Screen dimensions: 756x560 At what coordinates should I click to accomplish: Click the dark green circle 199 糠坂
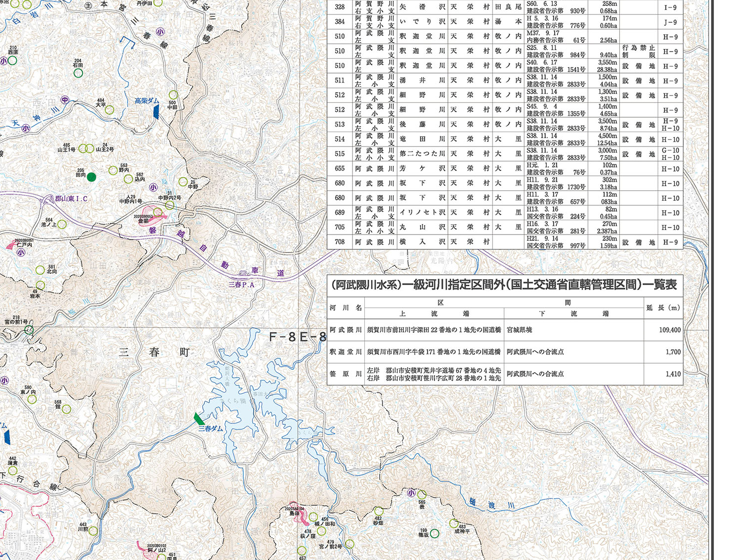(x=434, y=534)
